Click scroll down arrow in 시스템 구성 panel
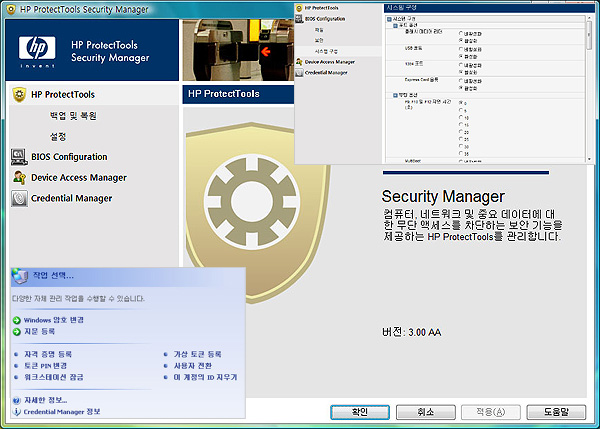The width and height of the screenshot is (600, 429). (589, 159)
